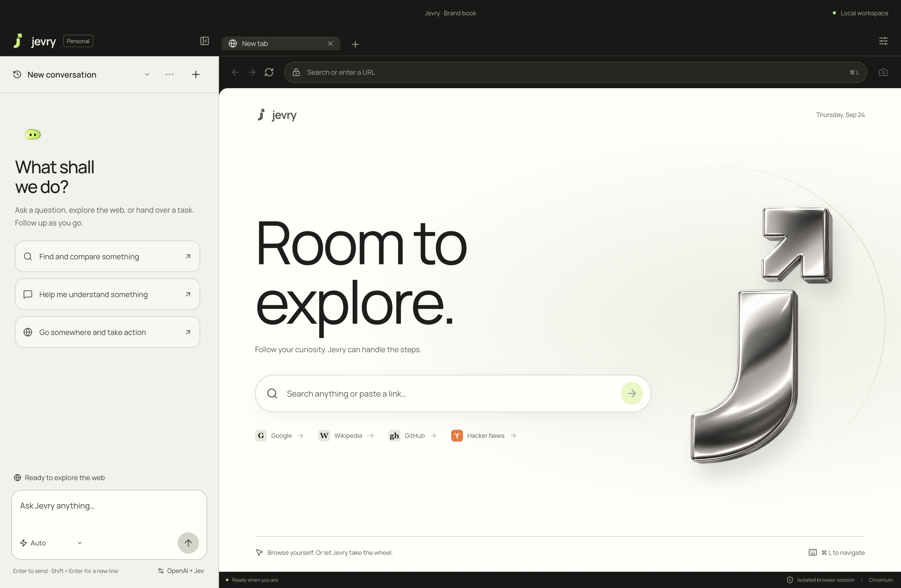Open the settings sliders icon top right
The image size is (901, 588).
coord(883,41)
